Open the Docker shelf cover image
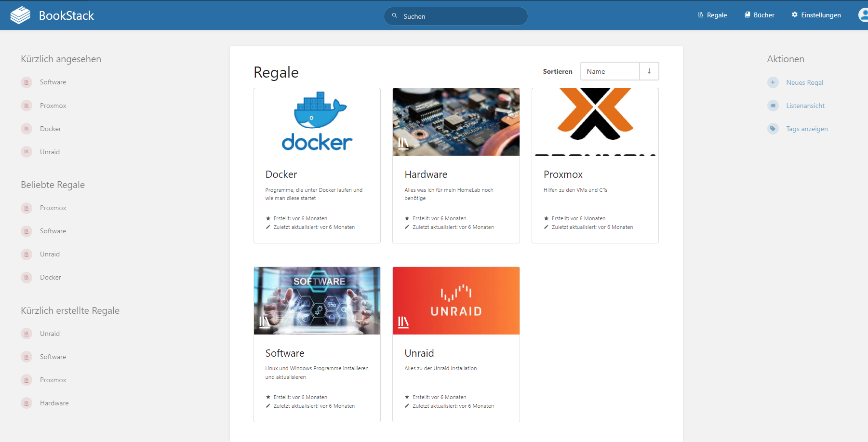The height and width of the screenshot is (442, 868). 317,122
